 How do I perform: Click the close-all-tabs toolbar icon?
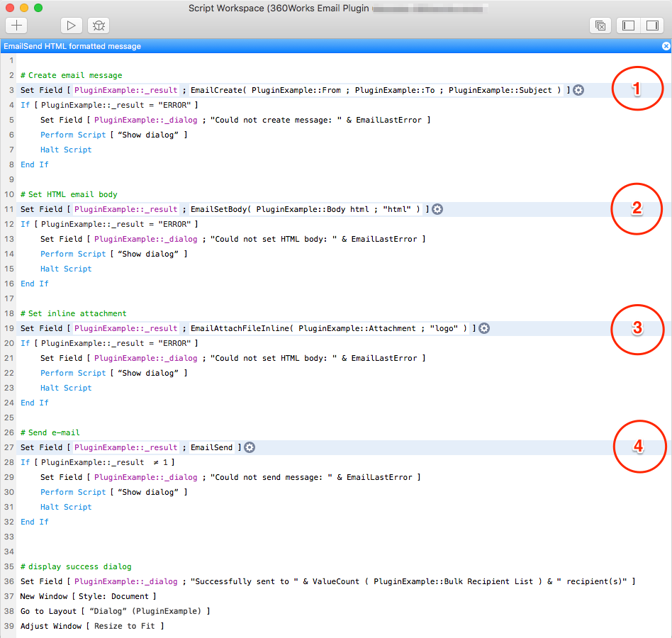coord(600,26)
